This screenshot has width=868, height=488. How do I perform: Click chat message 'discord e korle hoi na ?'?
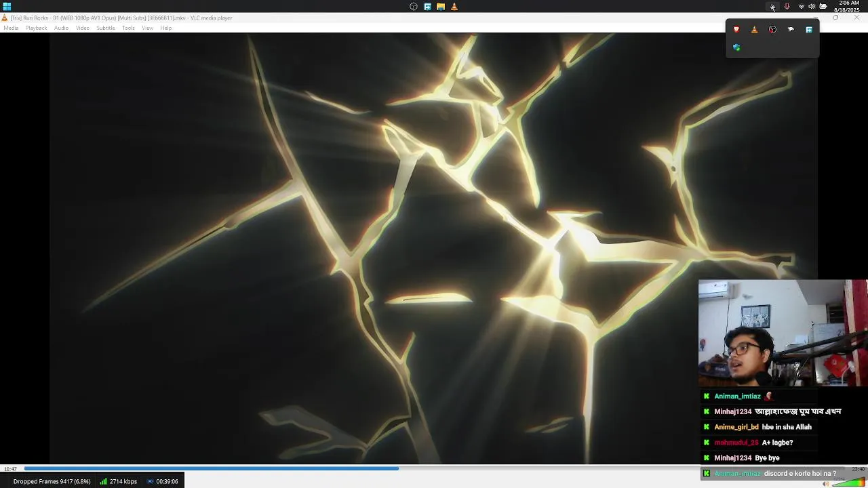click(800, 474)
